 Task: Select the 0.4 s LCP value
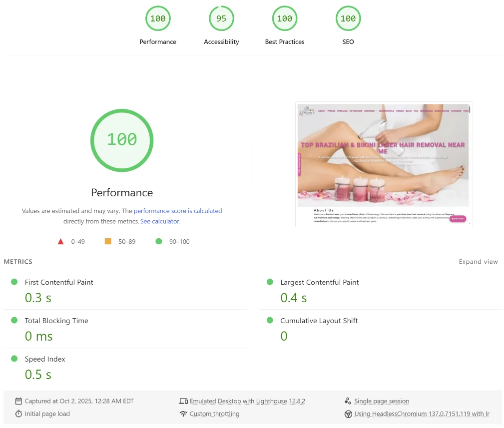(x=294, y=298)
